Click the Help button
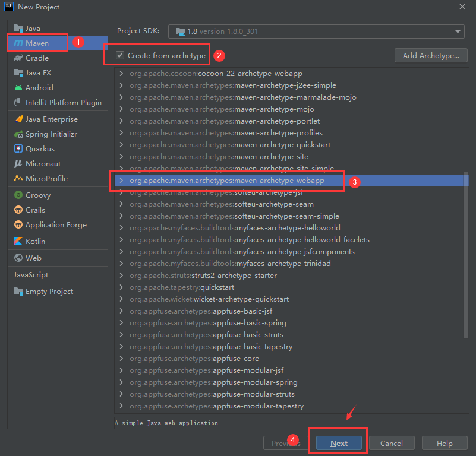 [445, 444]
